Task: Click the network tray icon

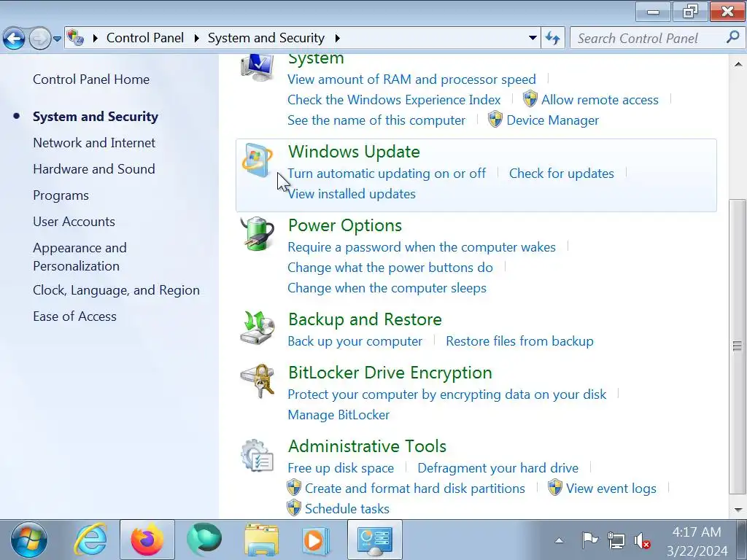Action: point(616,540)
